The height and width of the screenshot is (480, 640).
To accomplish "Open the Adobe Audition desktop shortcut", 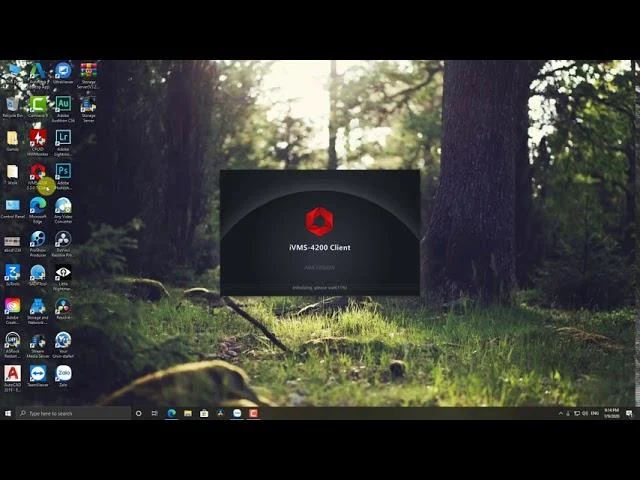I will pos(63,108).
